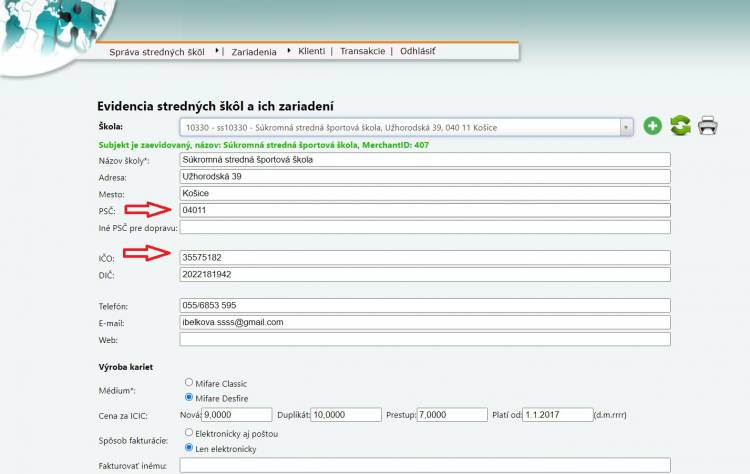Click the green add school icon
Image resolution: width=750 pixels, height=474 pixels.
point(652,126)
